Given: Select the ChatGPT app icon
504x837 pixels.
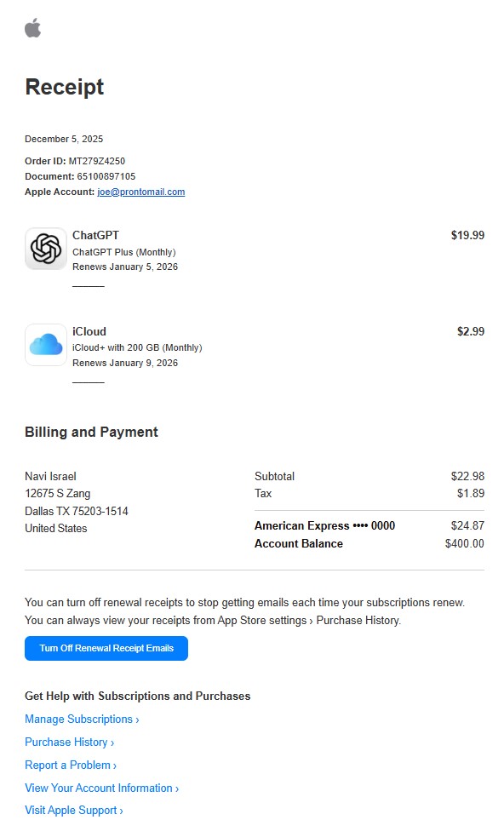Looking at the screenshot, I should coord(45,249).
